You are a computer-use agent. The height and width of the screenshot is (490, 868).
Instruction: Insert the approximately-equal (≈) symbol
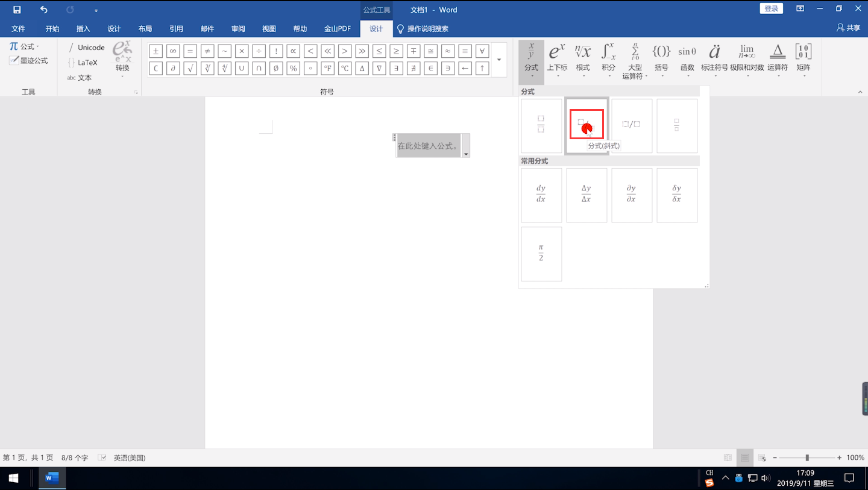pos(448,51)
